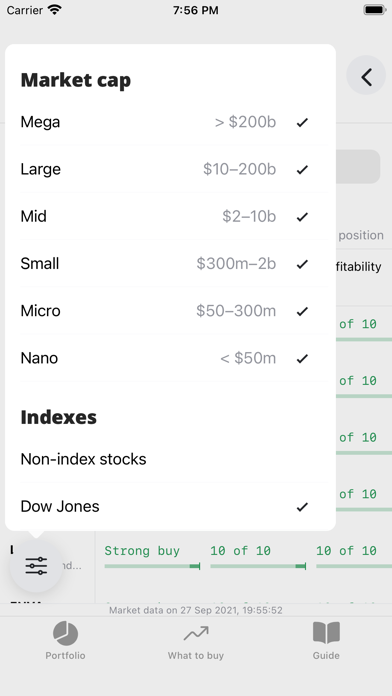Tap the filter sliders icon button
Viewport: 392px width, 696px height.
point(36,565)
